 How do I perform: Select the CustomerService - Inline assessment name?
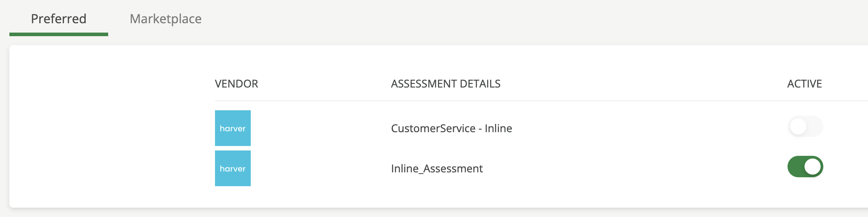pyautogui.click(x=451, y=129)
